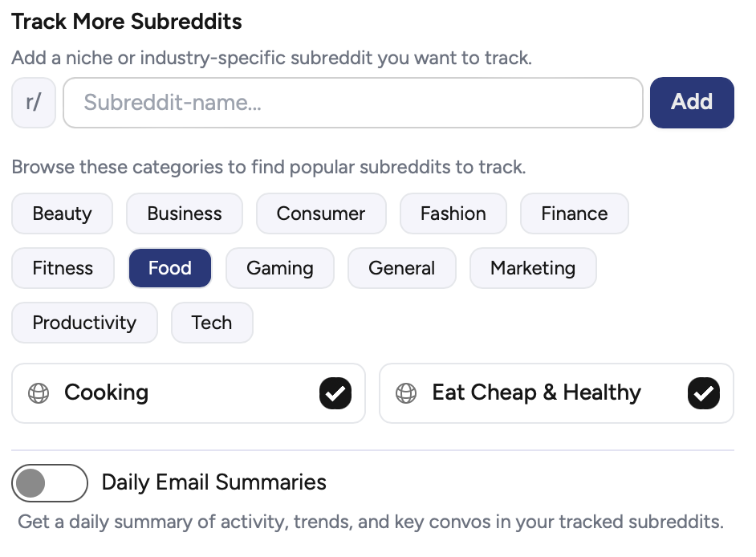Open the Gaming category

pos(280,268)
